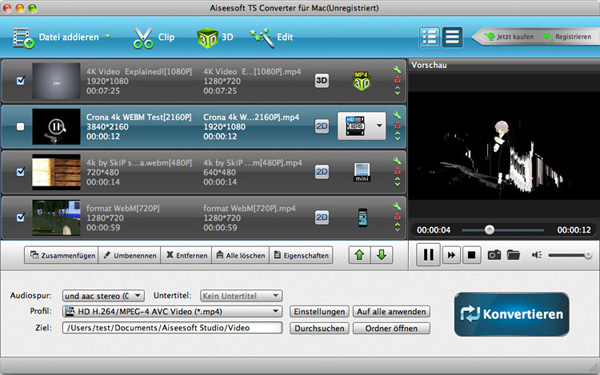600x375 pixels.
Task: Click the Umbenennen button
Action: (129, 255)
